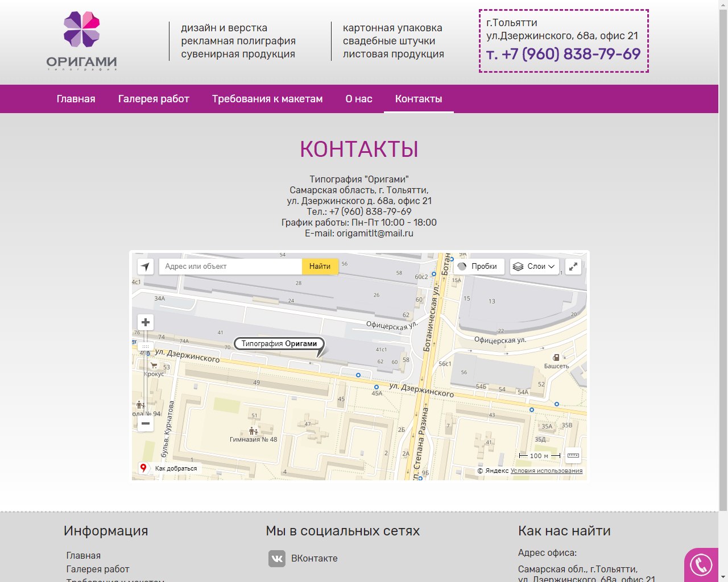Focus the Адрес или объект search field
The width and height of the screenshot is (728, 582).
pyautogui.click(x=230, y=266)
